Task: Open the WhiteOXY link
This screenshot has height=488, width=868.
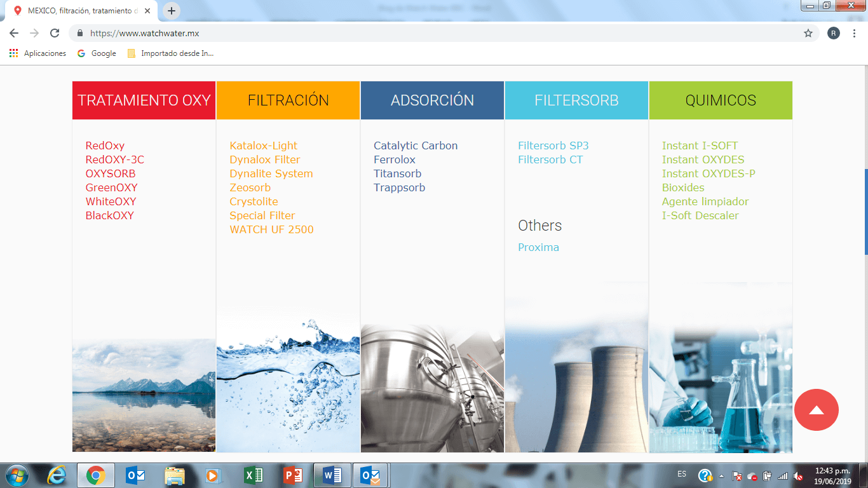Action: point(111,201)
